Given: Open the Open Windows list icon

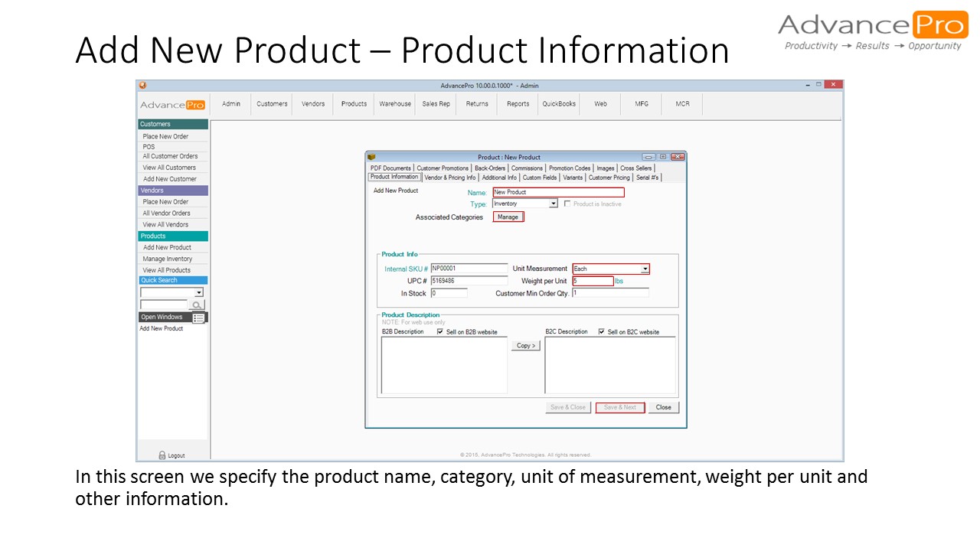Looking at the screenshot, I should point(198,317).
